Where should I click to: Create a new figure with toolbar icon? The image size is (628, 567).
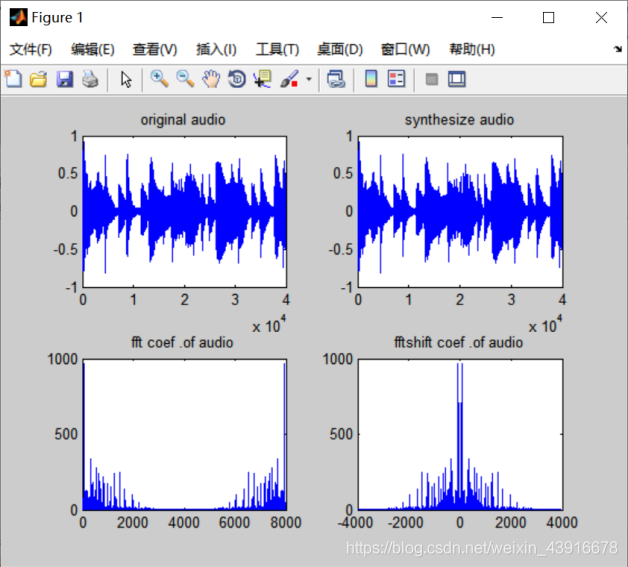click(13, 79)
